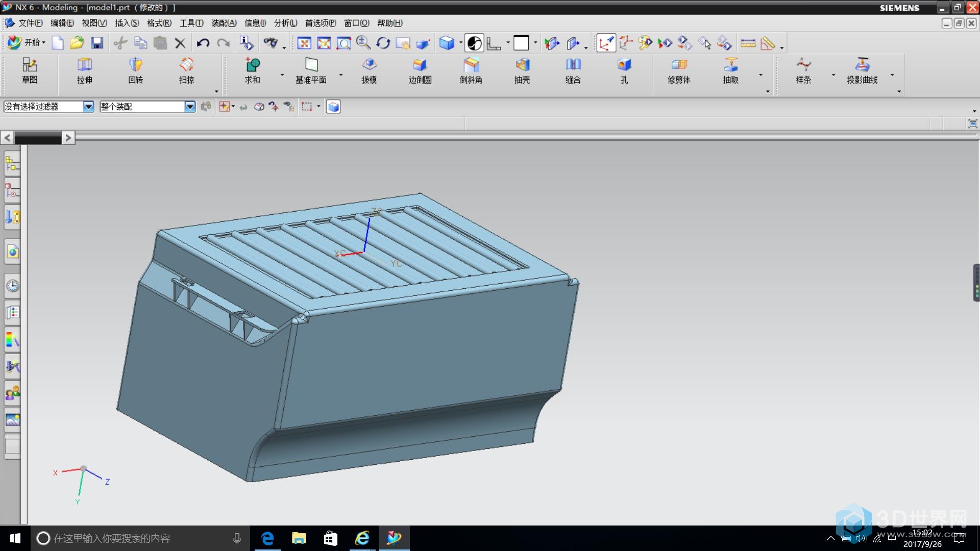Click the New file icon
Viewport: 980px width, 551px height.
pos(58,43)
